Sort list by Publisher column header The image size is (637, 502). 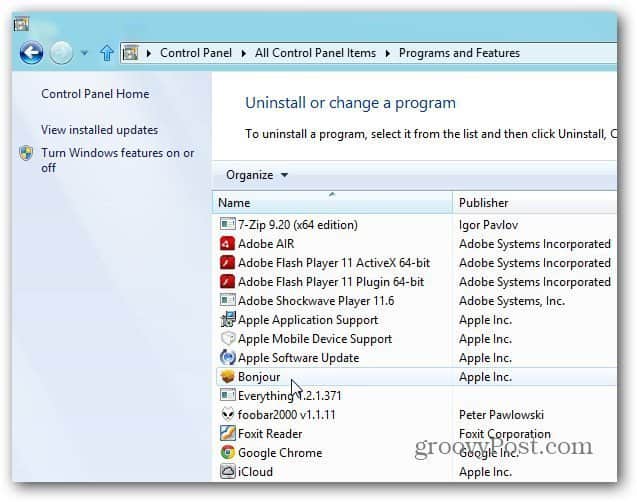click(534, 203)
